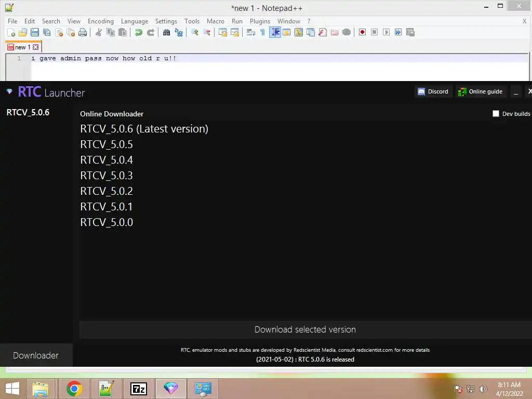Click the Start Recording macro button
Image resolution: width=532 pixels, height=399 pixels.
[x=362, y=32]
